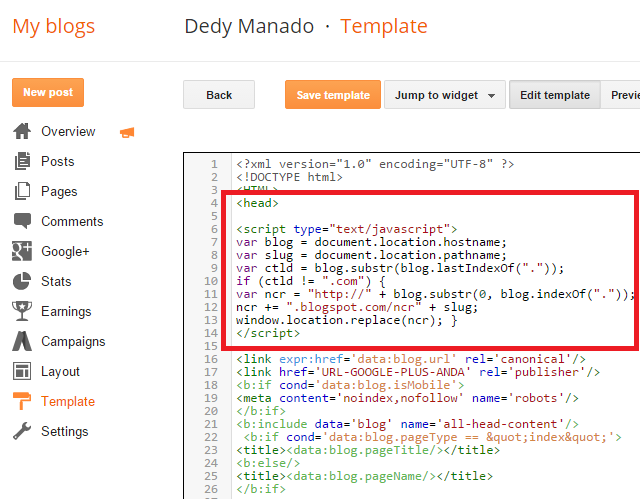640x499 pixels.
Task: Click the noindex,nofollow meta robots line
Action: 407,398
